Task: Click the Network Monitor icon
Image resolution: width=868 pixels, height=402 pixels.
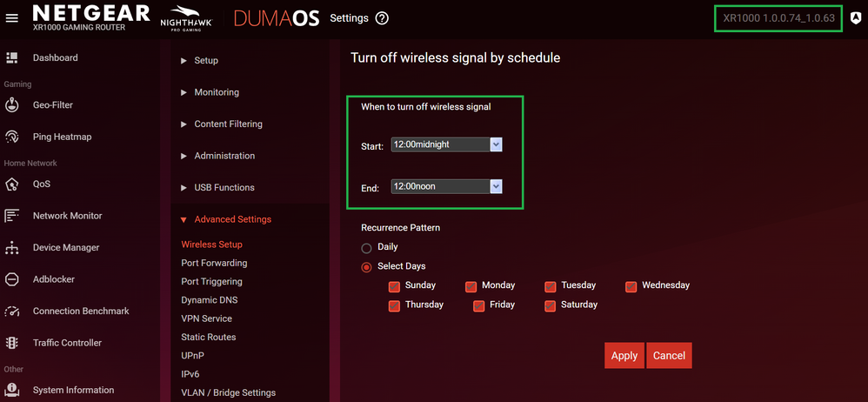Action: (12, 216)
